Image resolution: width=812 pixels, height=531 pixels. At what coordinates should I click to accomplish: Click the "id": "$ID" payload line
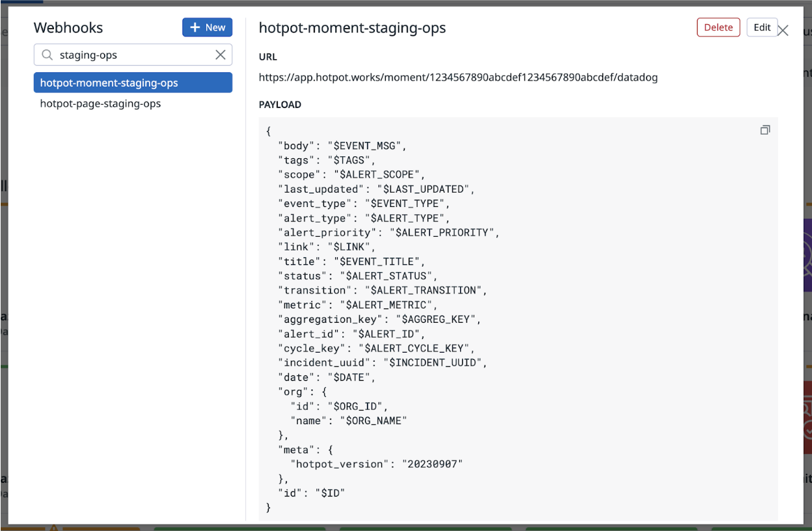point(311,493)
